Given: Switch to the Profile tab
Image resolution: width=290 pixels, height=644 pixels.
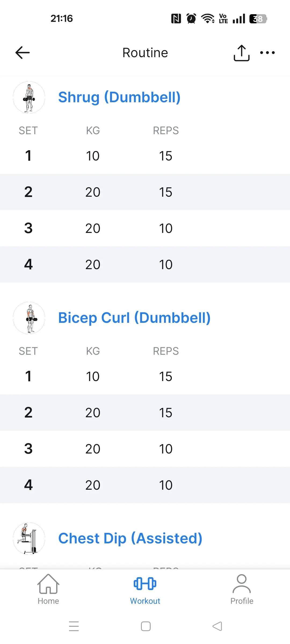Looking at the screenshot, I should 242,590.
